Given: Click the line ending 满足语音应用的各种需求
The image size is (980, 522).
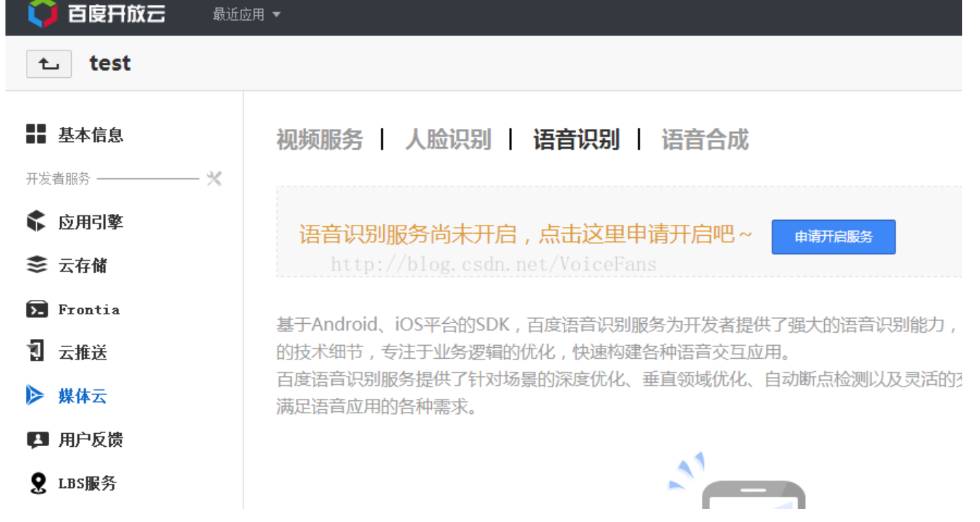Looking at the screenshot, I should point(376,407).
